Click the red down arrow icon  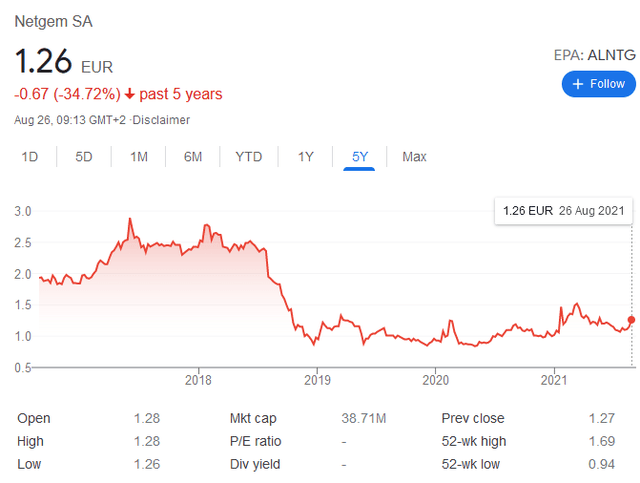click(x=130, y=95)
